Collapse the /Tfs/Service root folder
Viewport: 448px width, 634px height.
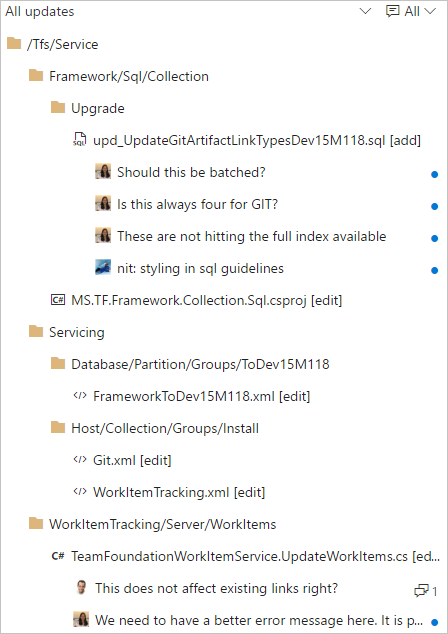[x=14, y=43]
